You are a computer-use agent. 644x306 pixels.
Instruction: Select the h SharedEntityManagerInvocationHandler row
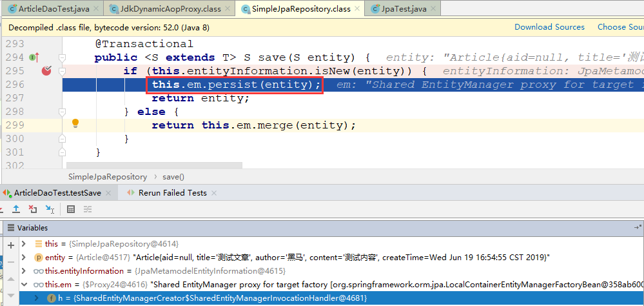tap(332, 298)
